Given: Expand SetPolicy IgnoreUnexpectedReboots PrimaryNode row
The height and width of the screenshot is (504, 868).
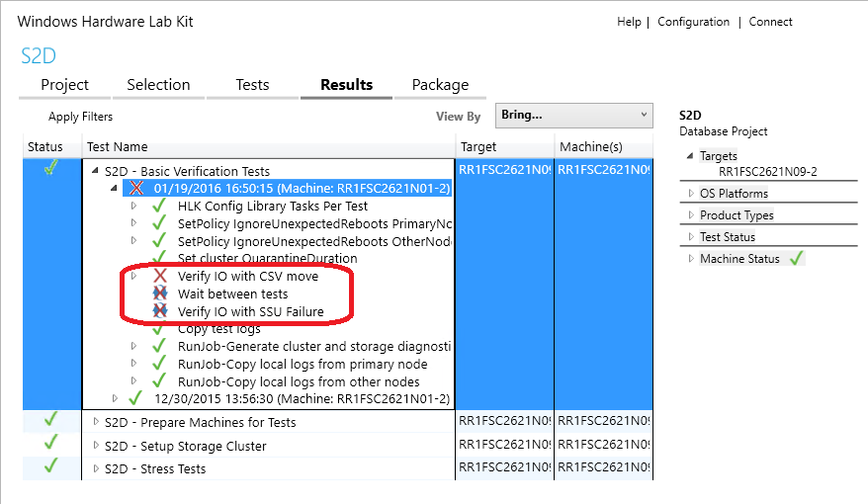Looking at the screenshot, I should coord(133,223).
